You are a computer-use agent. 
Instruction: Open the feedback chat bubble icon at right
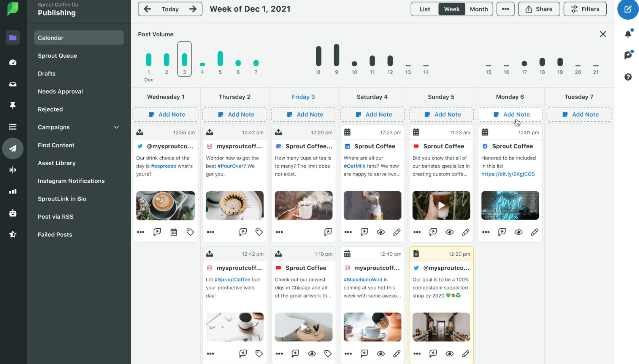pyautogui.click(x=628, y=55)
